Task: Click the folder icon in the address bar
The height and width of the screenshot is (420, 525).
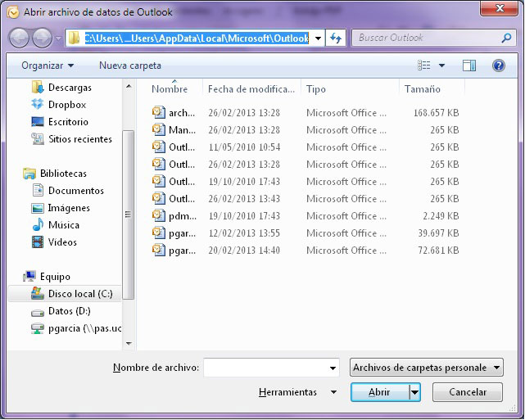Action: (x=74, y=38)
